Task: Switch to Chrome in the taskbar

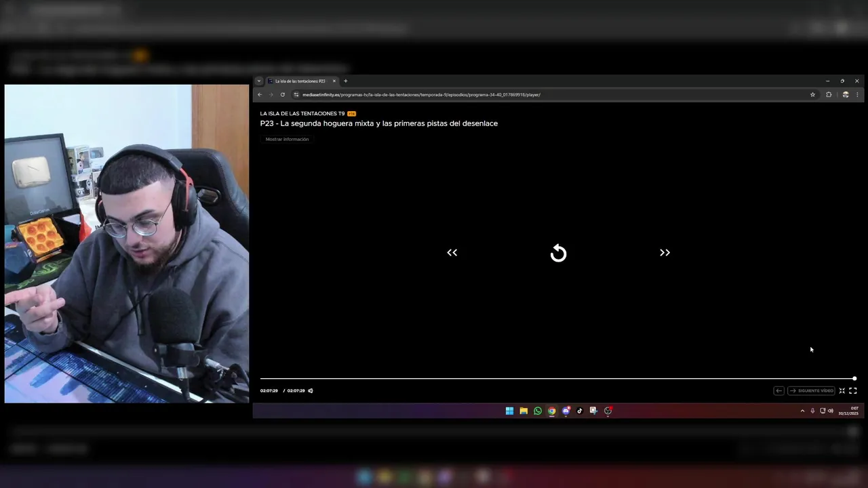Action: pyautogui.click(x=552, y=411)
